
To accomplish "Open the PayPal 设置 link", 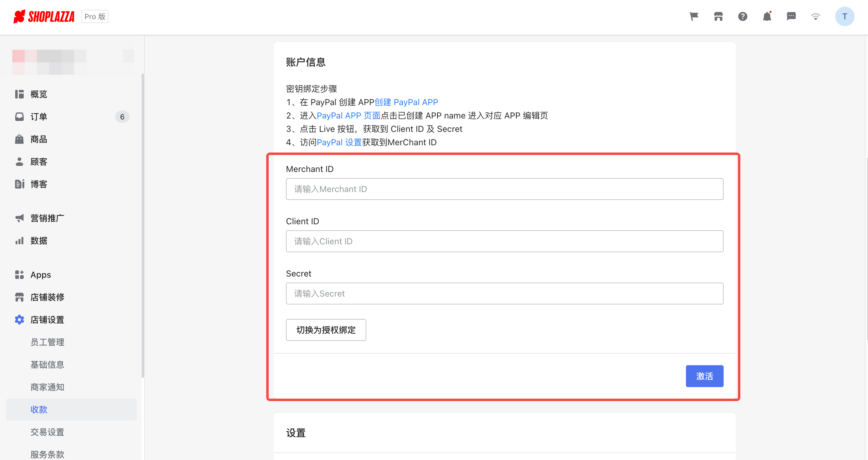I will point(339,142).
